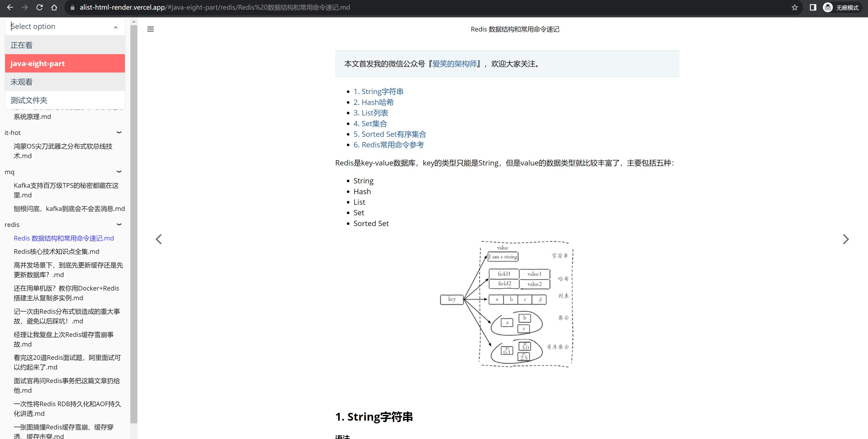
Task: Click the sidebar vertical scrollbar
Action: [133, 222]
